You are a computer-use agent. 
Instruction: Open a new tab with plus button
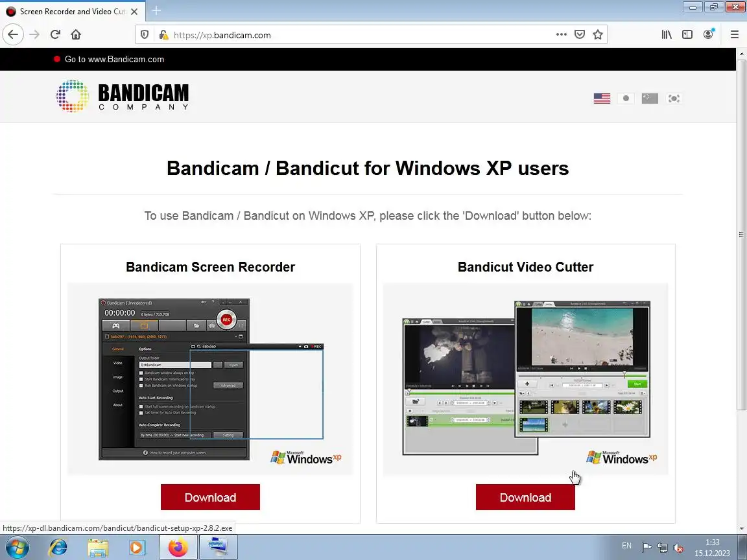coord(156,10)
